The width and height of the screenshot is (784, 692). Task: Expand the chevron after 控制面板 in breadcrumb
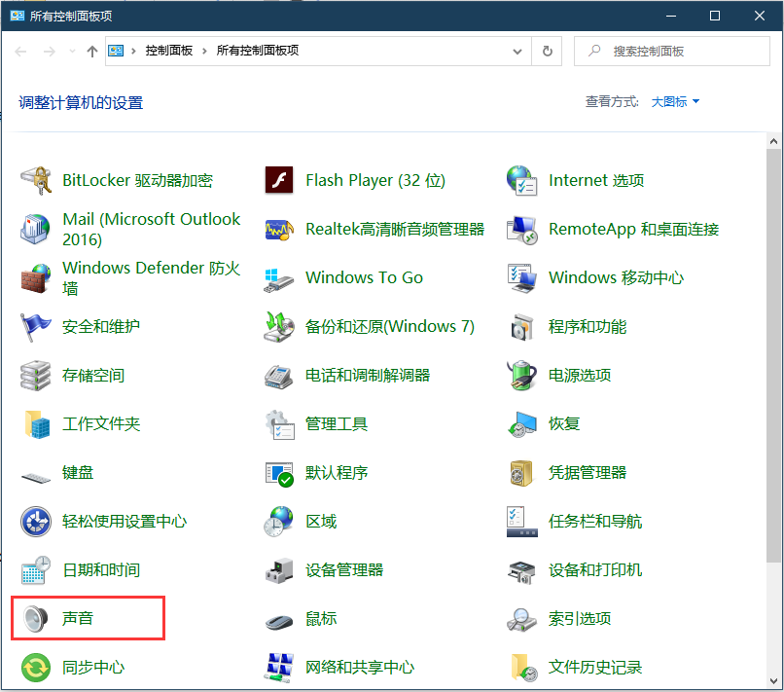204,51
